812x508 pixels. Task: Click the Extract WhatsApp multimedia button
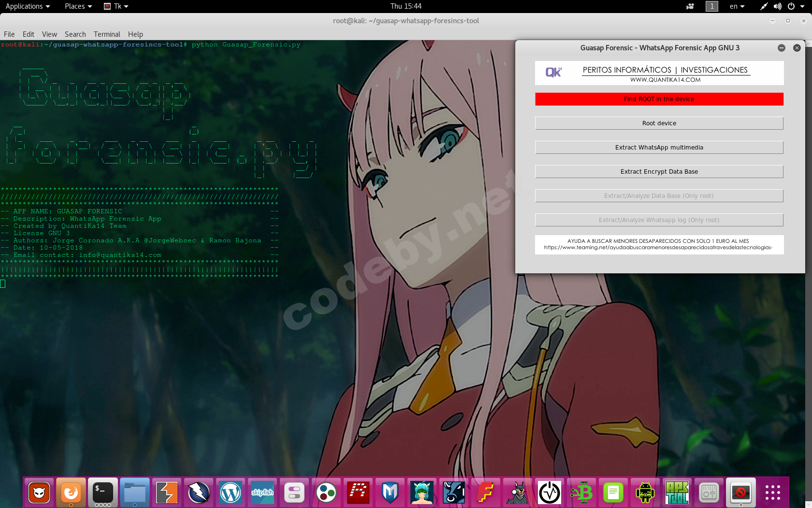click(x=659, y=147)
